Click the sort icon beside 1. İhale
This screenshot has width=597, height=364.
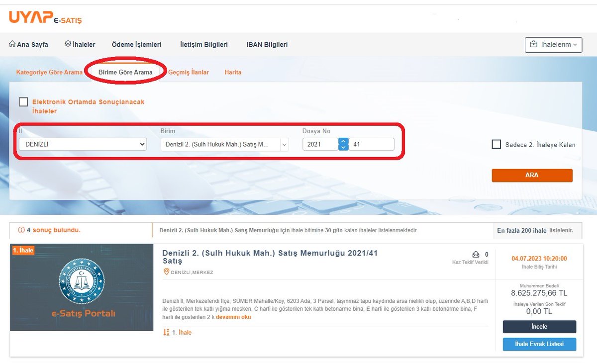point(166,332)
